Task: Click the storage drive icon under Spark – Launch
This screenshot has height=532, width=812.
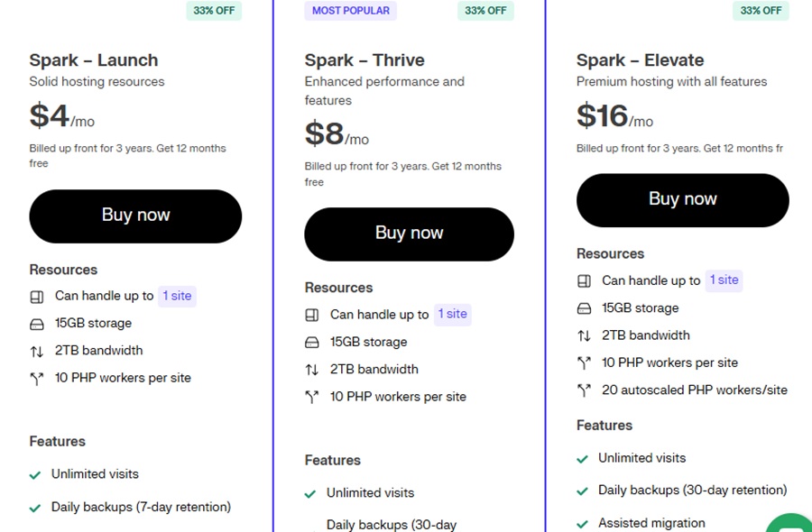Action: pos(37,323)
